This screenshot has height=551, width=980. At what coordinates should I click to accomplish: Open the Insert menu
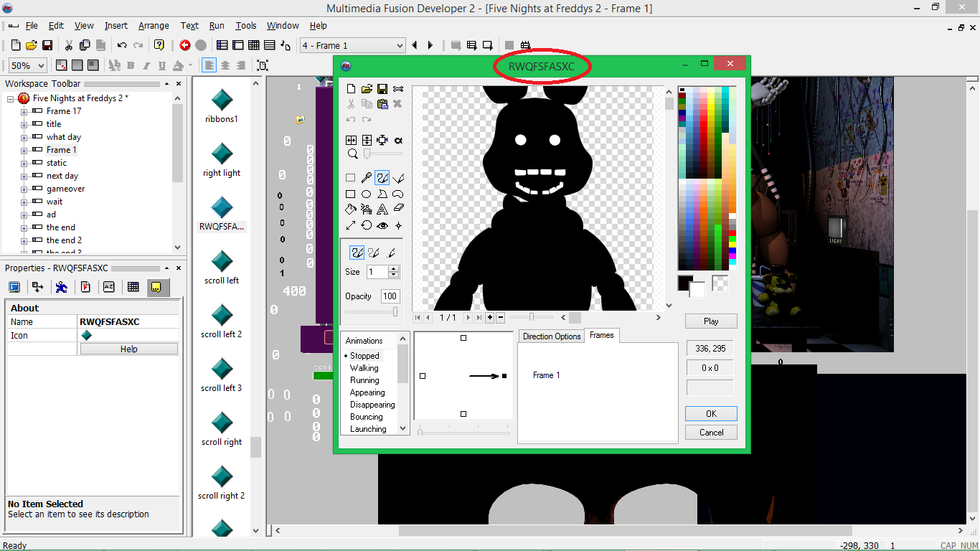[116, 25]
